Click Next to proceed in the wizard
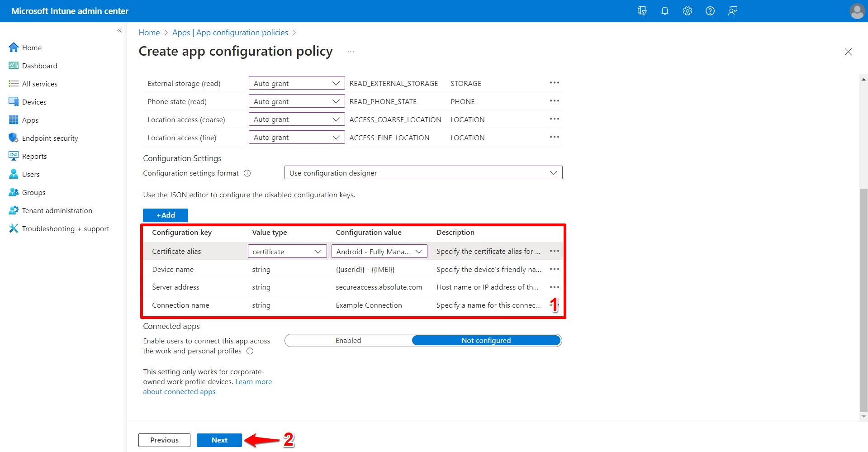The image size is (868, 452). (x=219, y=440)
